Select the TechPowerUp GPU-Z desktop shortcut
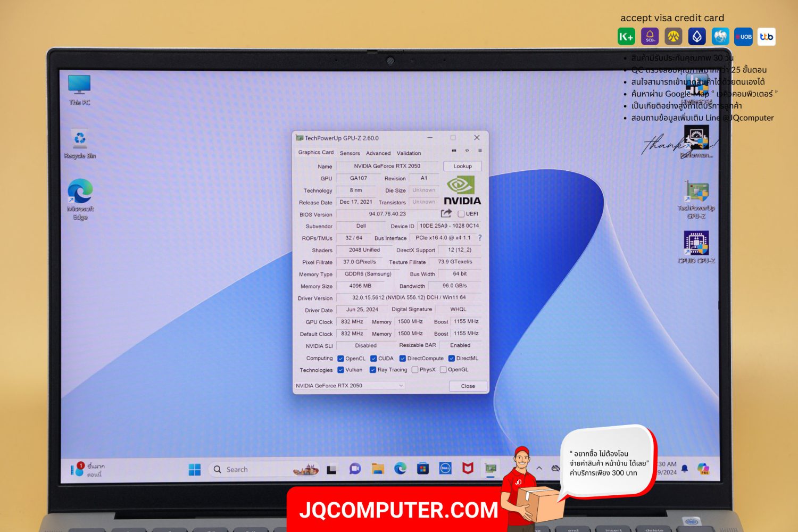Image resolution: width=798 pixels, height=532 pixels. point(696,199)
